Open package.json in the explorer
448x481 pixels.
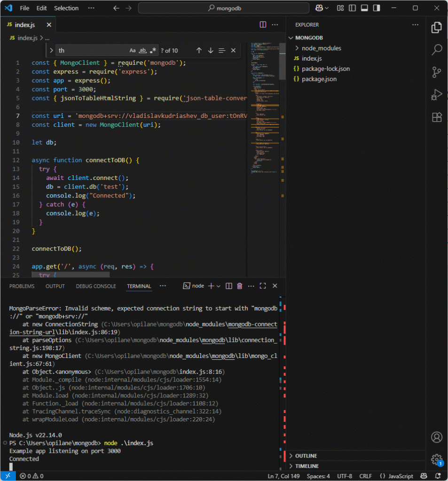point(319,79)
